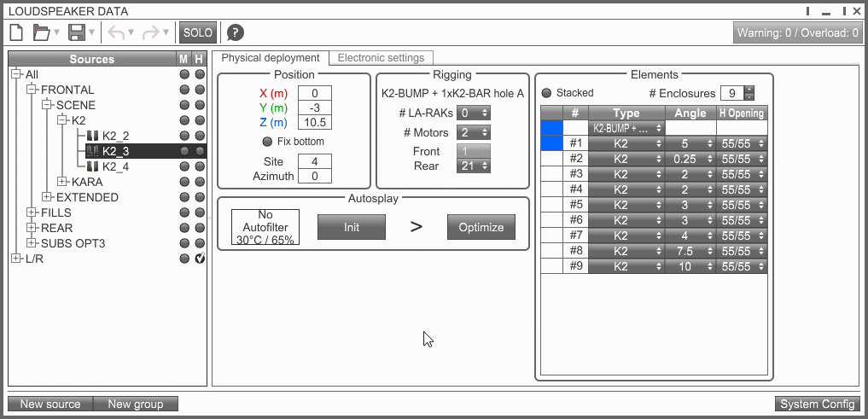This screenshot has height=419, width=868.
Task: Click the New file icon
Action: (x=16, y=32)
